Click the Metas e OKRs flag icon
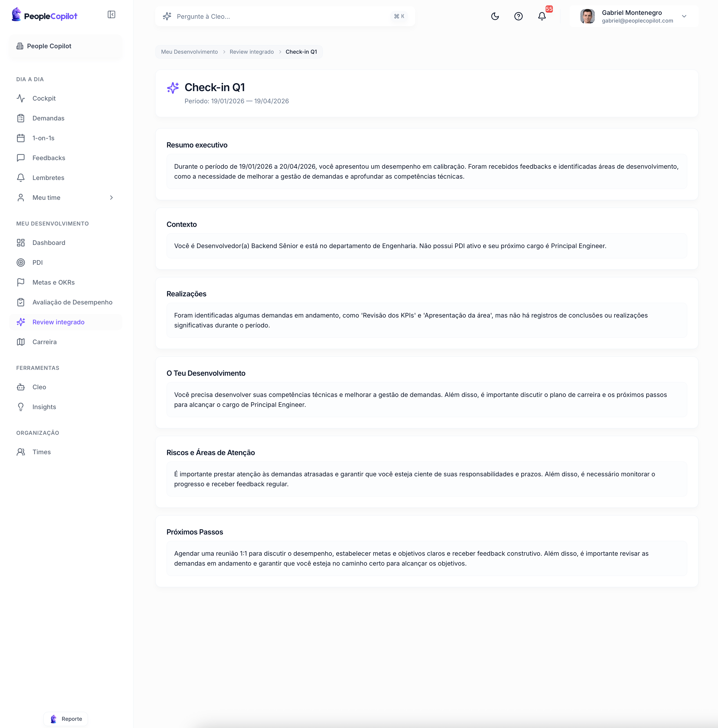This screenshot has height=728, width=718. pos(21,282)
